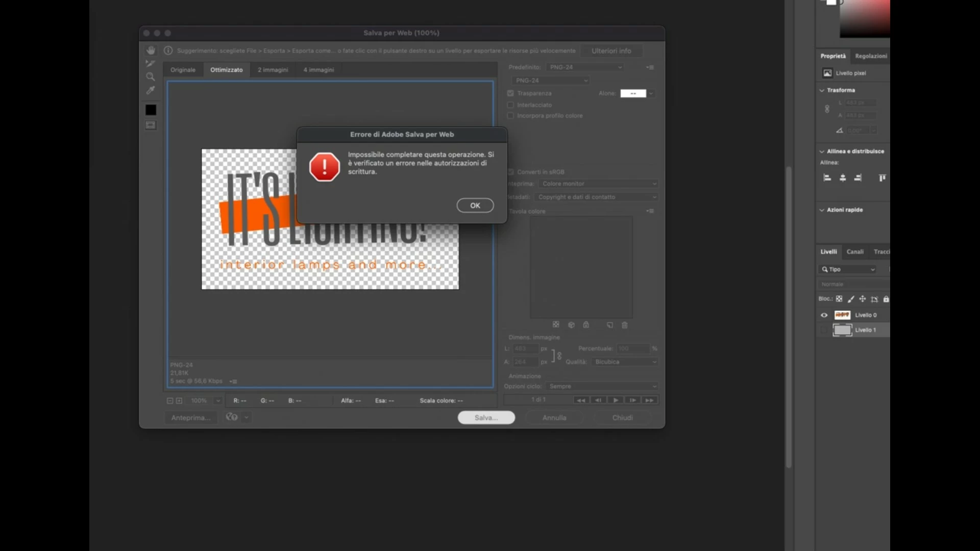The image size is (980, 551).
Task: Click the black eyedropper color swatch
Action: tap(151, 110)
